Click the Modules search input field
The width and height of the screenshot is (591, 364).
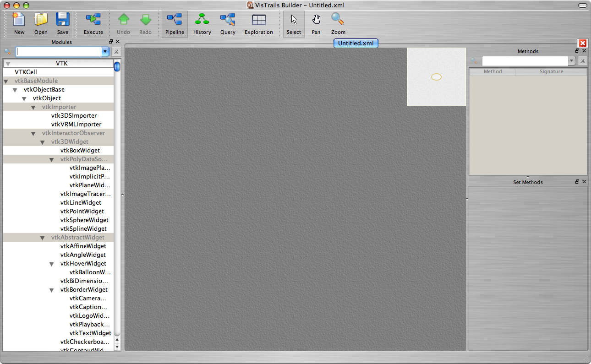(59, 52)
